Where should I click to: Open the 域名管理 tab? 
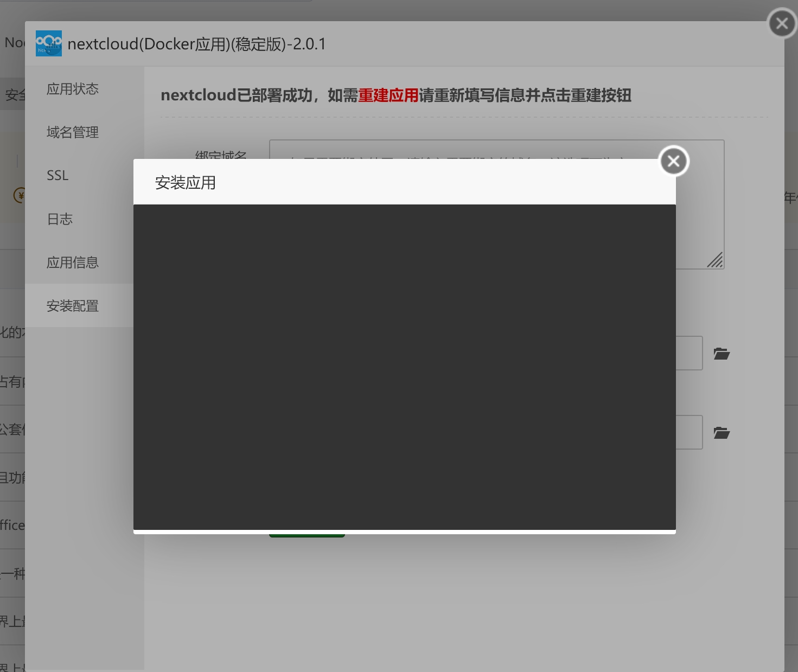click(x=73, y=132)
